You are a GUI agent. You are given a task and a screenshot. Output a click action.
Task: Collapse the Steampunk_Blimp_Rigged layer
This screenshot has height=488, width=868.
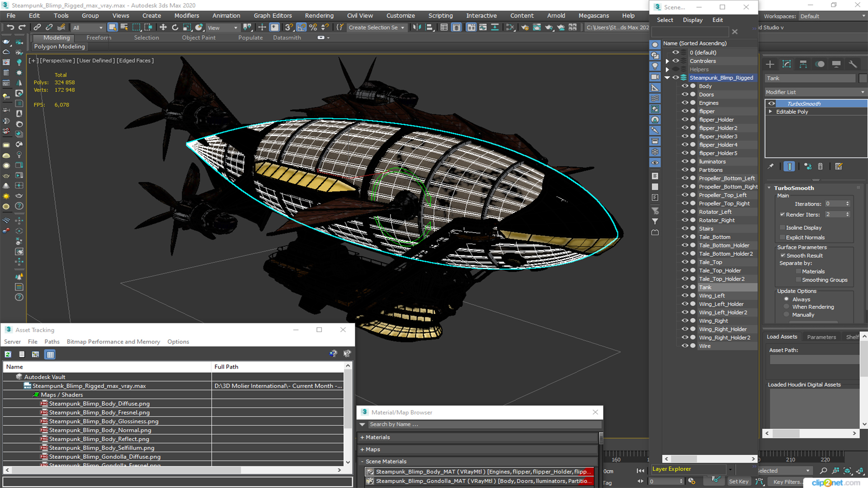tap(667, 78)
